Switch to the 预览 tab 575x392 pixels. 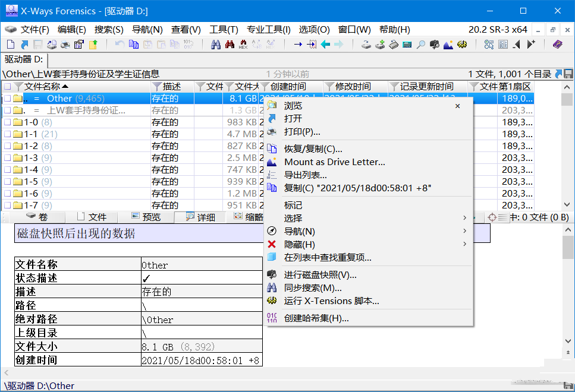click(146, 217)
